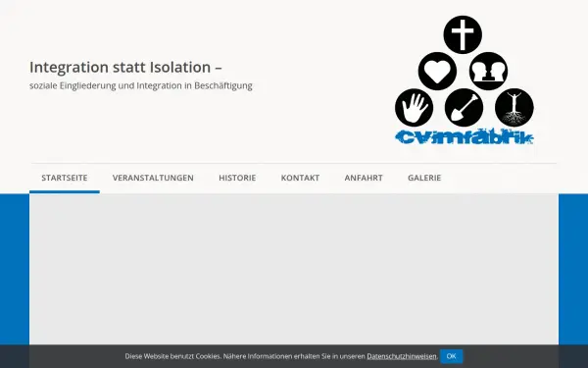Click the site title Integration statt Isolation
This screenshot has height=368, width=588.
pos(125,67)
